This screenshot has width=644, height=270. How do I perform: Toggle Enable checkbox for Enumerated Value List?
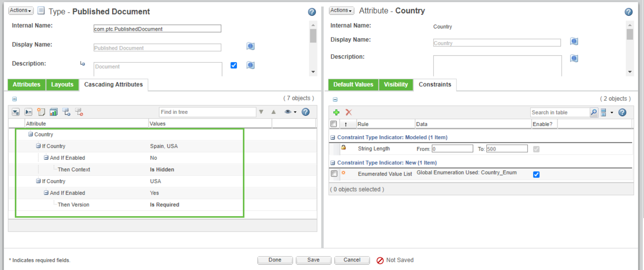pos(536,174)
